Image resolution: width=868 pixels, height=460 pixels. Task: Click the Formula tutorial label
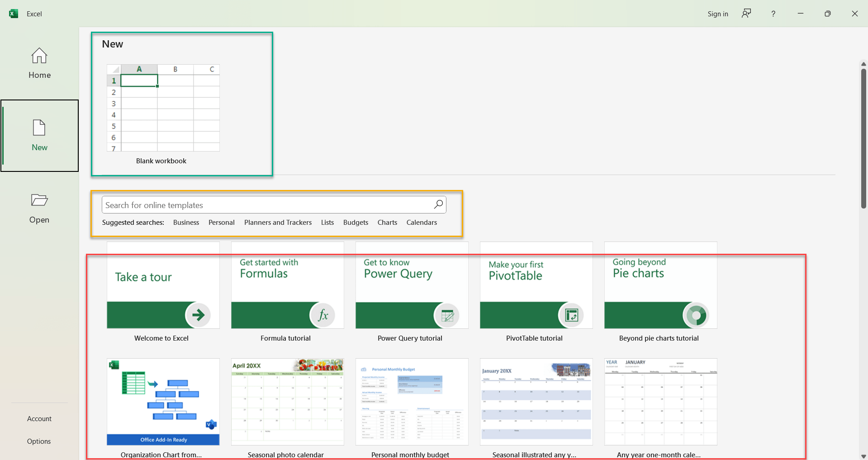coord(285,338)
